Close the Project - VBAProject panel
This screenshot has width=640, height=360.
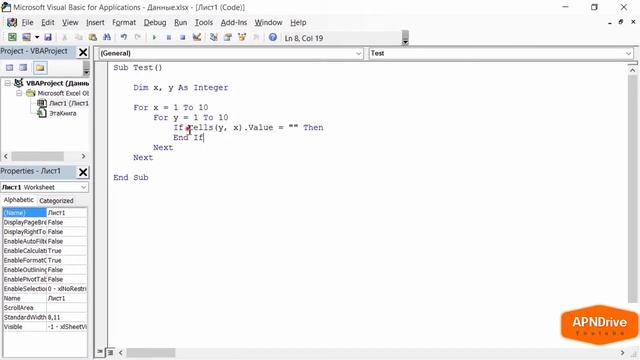point(83,52)
